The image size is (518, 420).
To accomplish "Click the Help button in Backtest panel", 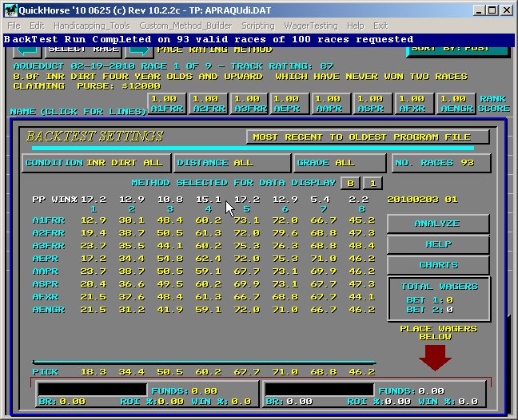I will click(x=436, y=244).
